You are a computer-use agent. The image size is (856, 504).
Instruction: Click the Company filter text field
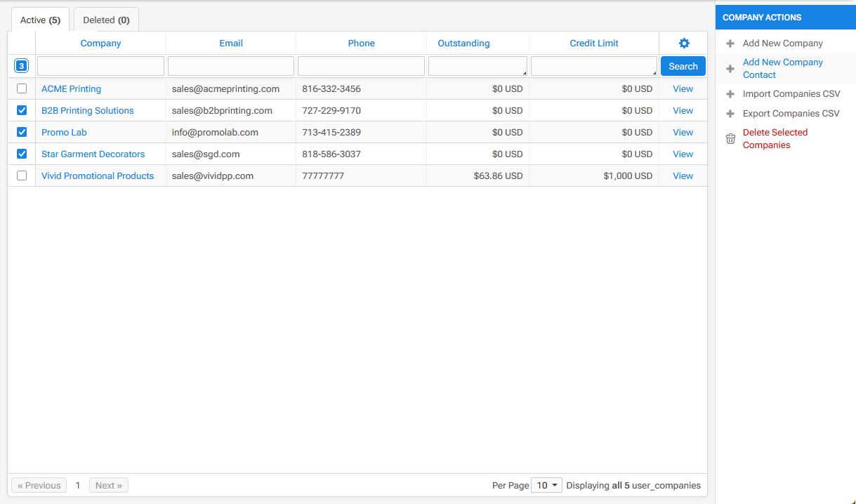click(100, 66)
